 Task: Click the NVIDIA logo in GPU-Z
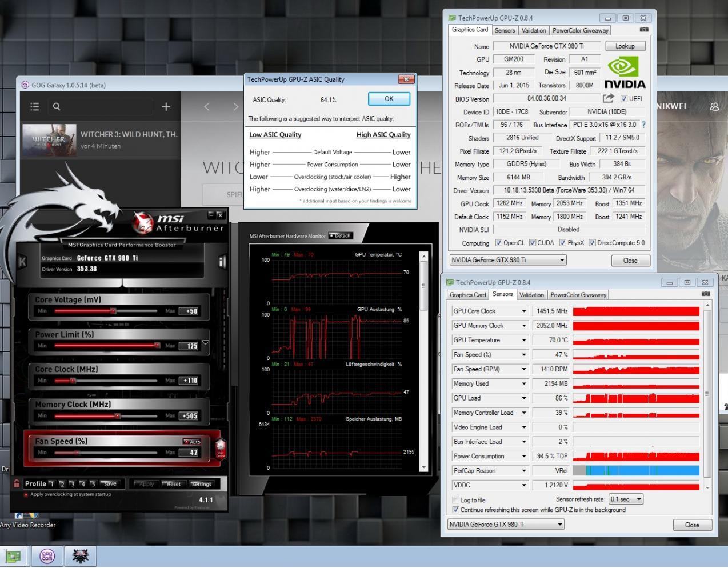click(x=625, y=73)
